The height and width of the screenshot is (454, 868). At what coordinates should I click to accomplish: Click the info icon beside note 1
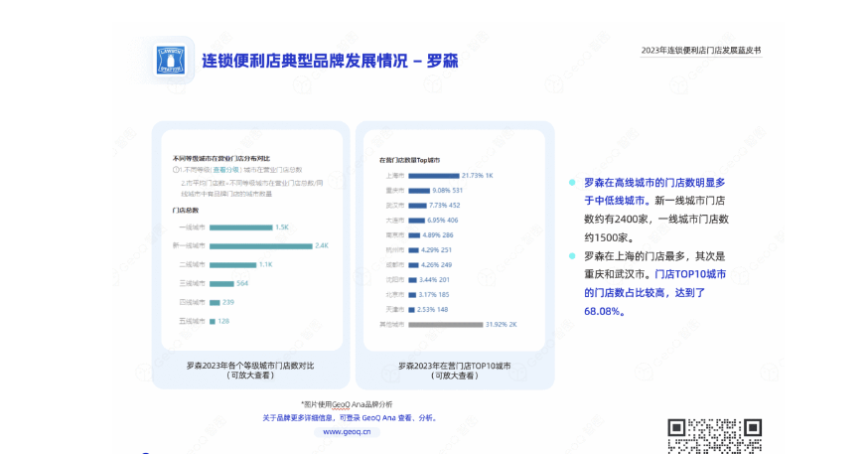(x=176, y=170)
